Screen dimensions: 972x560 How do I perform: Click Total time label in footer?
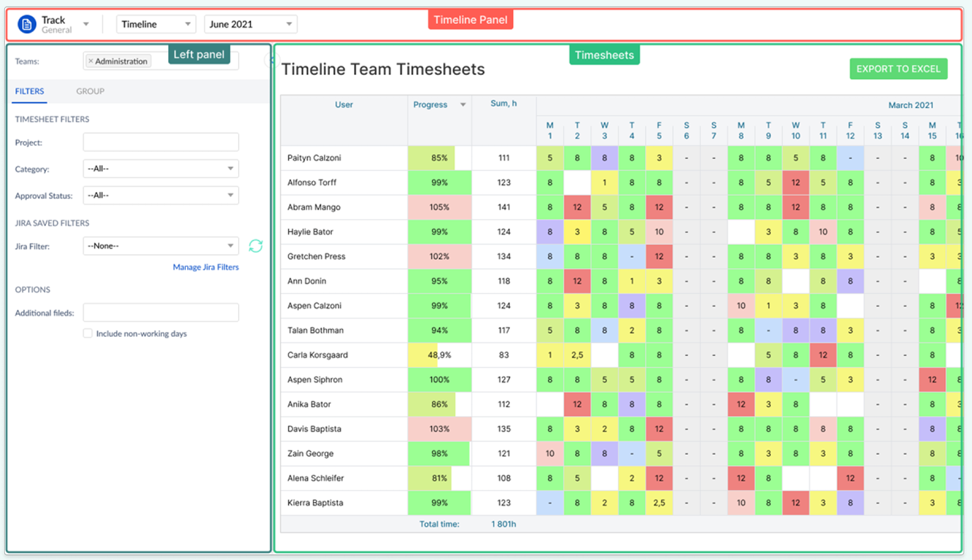point(439,525)
